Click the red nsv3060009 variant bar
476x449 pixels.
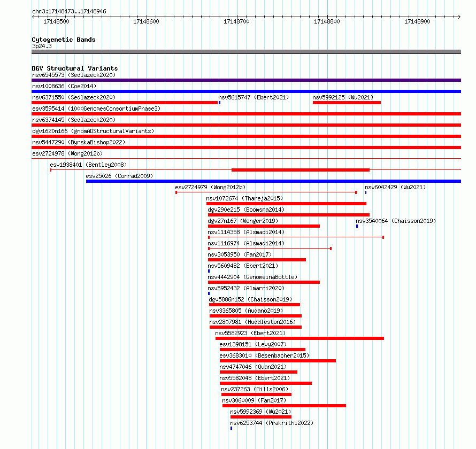tap(284, 406)
